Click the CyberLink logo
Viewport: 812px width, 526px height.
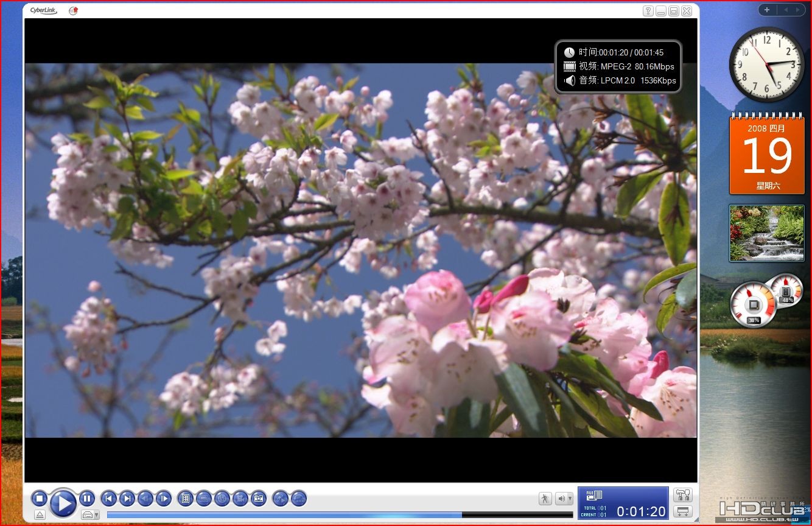coord(43,10)
